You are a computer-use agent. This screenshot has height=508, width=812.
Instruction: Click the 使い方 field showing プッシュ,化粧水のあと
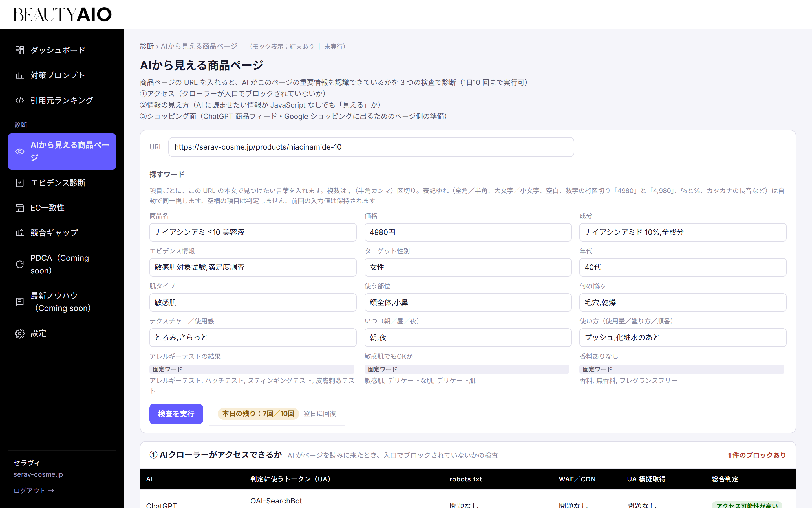pos(683,337)
